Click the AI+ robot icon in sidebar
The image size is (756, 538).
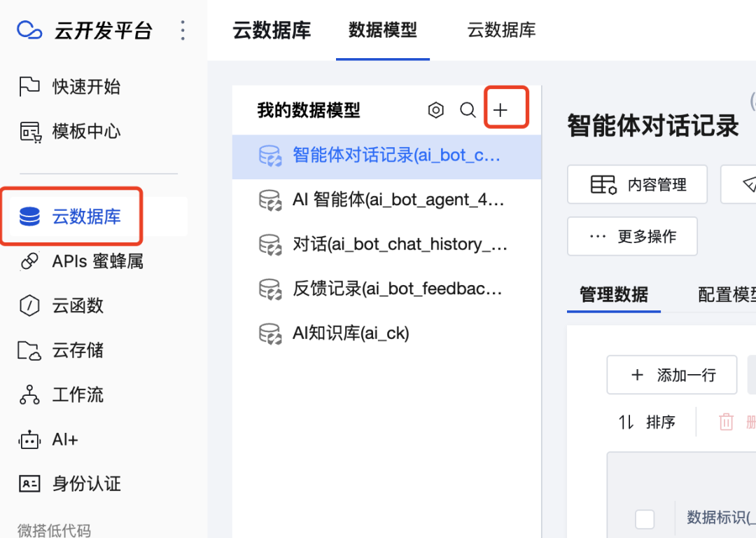[x=29, y=439]
